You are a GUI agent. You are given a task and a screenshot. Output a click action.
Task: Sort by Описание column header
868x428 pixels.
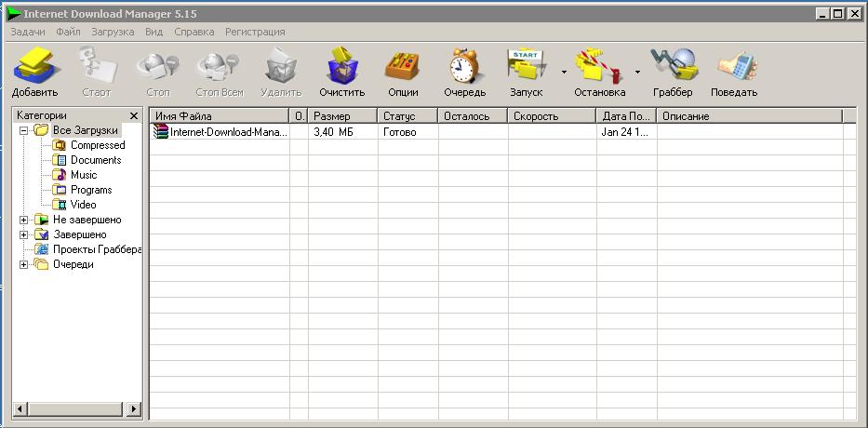pos(750,116)
